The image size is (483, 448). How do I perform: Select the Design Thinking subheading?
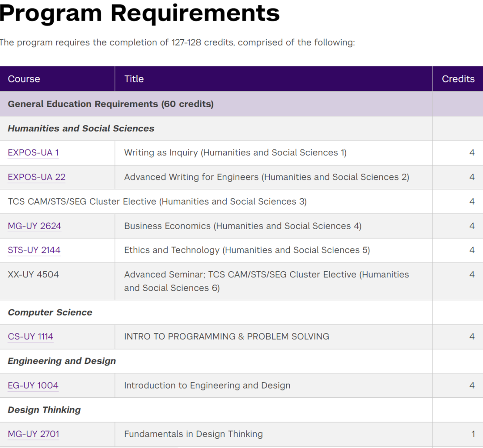click(x=44, y=410)
